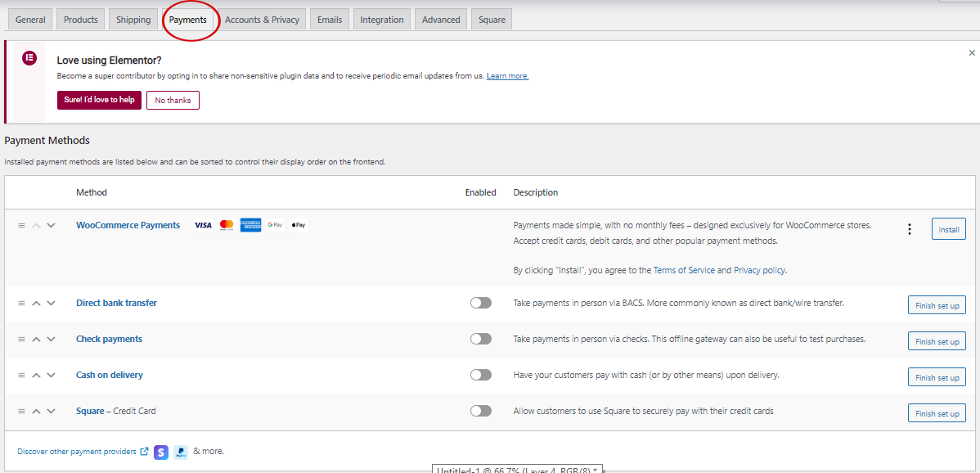Install WooCommerce Payments
Screen dimensions: 980x473
coord(949,229)
